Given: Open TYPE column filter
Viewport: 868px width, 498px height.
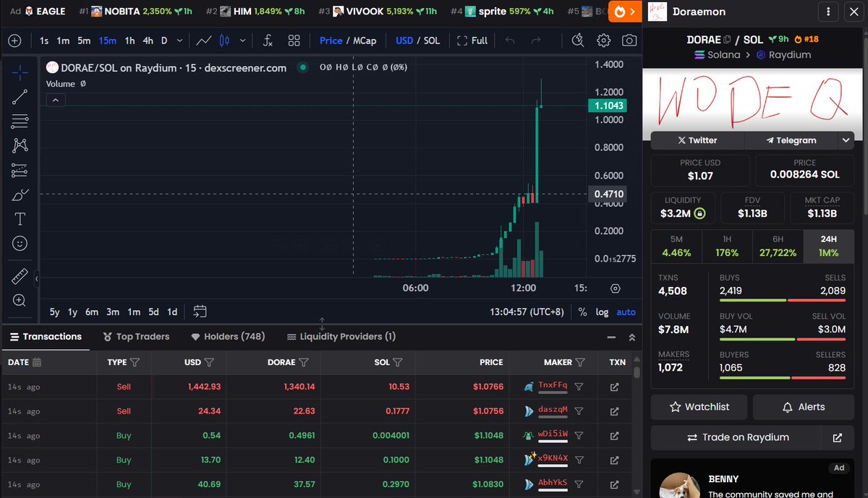Looking at the screenshot, I should pyautogui.click(x=135, y=362).
